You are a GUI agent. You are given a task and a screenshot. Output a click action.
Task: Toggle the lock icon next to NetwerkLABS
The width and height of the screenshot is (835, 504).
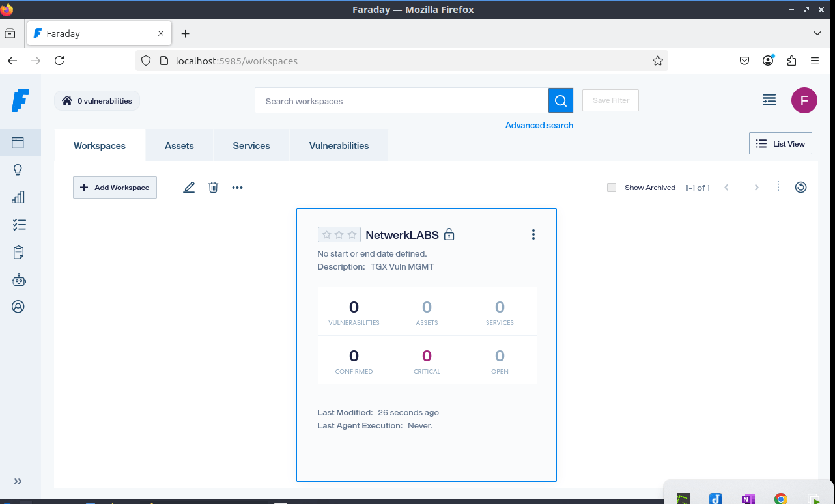[x=449, y=234]
